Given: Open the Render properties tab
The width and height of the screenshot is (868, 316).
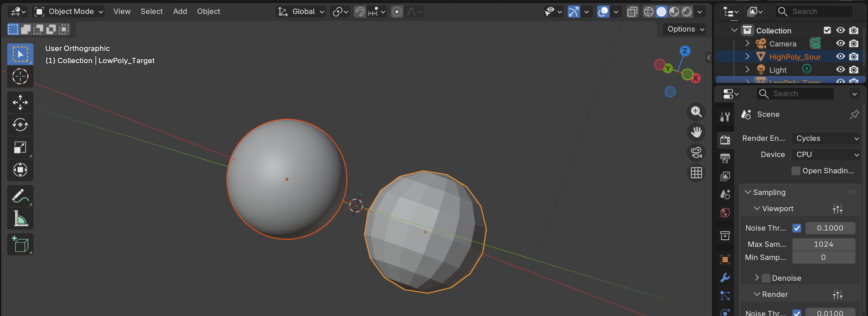Looking at the screenshot, I should click(x=725, y=140).
